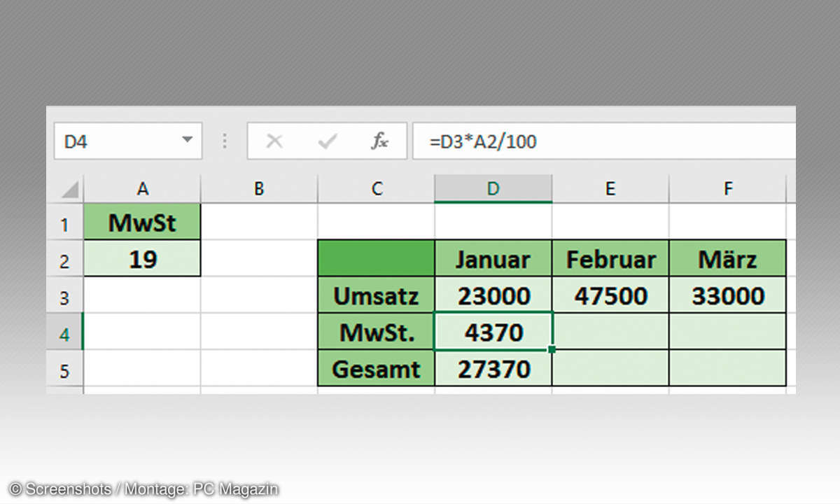
Task: Click empty cell A4
Action: coord(142,332)
